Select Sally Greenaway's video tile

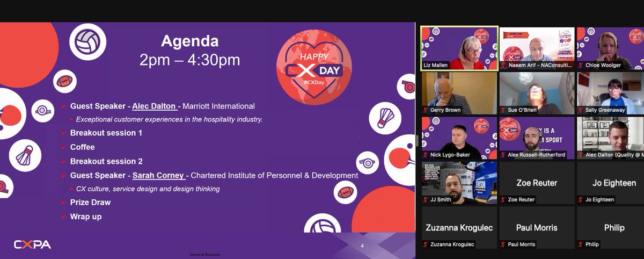coord(610,93)
